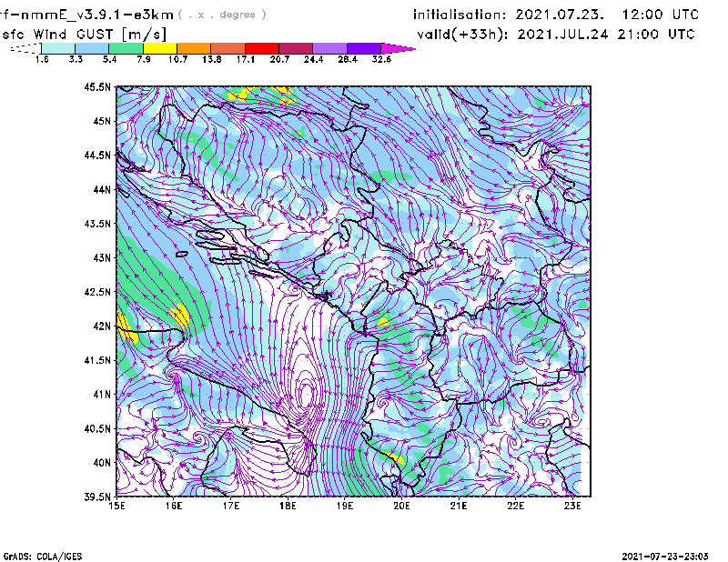
Task: Click the legend value '28.4'
Action: click(x=348, y=59)
